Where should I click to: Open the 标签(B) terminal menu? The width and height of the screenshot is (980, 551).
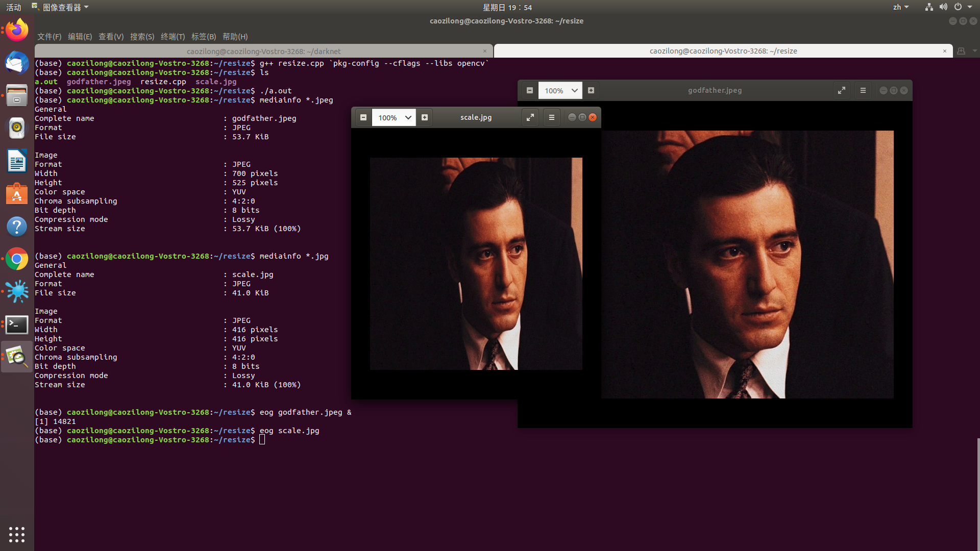point(204,37)
